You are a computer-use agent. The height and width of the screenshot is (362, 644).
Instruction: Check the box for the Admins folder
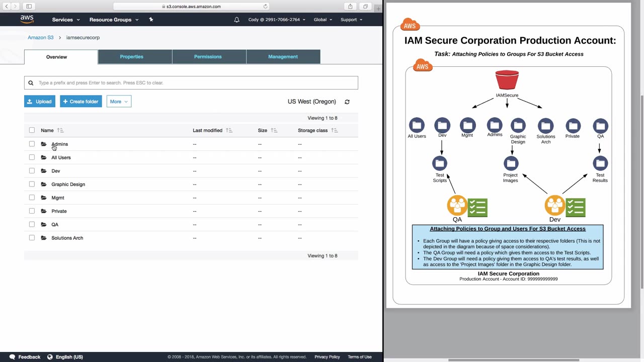32,144
